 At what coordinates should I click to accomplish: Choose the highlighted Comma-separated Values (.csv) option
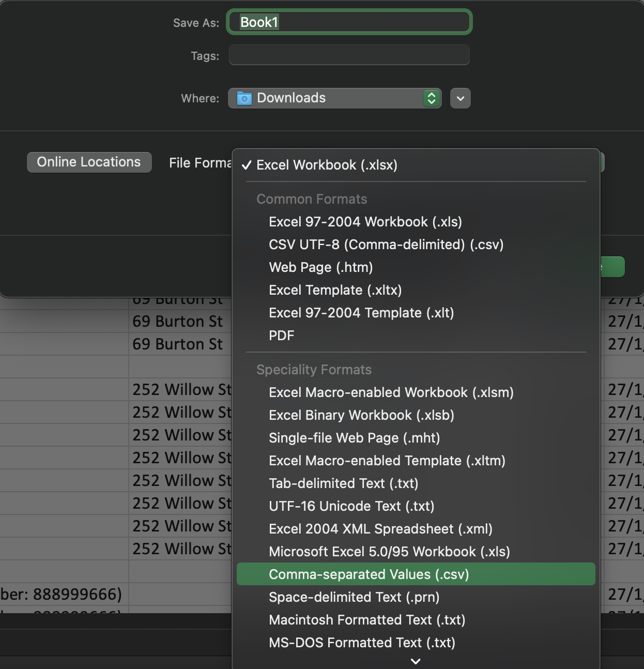click(x=369, y=574)
